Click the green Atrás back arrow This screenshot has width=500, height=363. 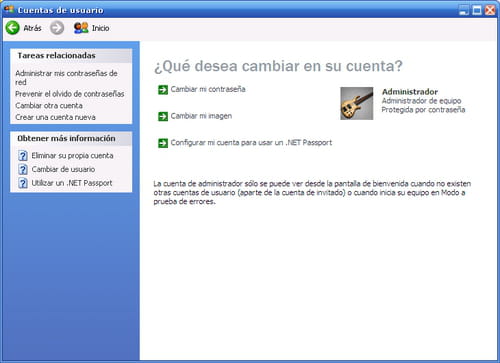pyautogui.click(x=13, y=28)
